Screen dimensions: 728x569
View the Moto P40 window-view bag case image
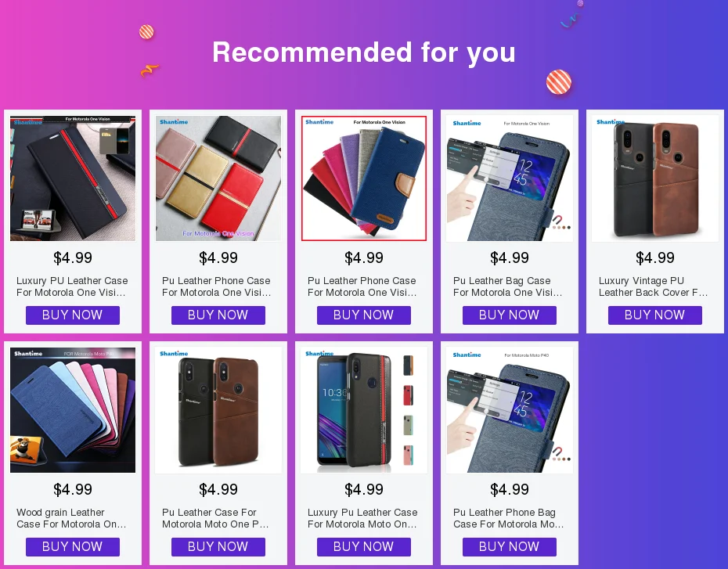[x=510, y=410]
